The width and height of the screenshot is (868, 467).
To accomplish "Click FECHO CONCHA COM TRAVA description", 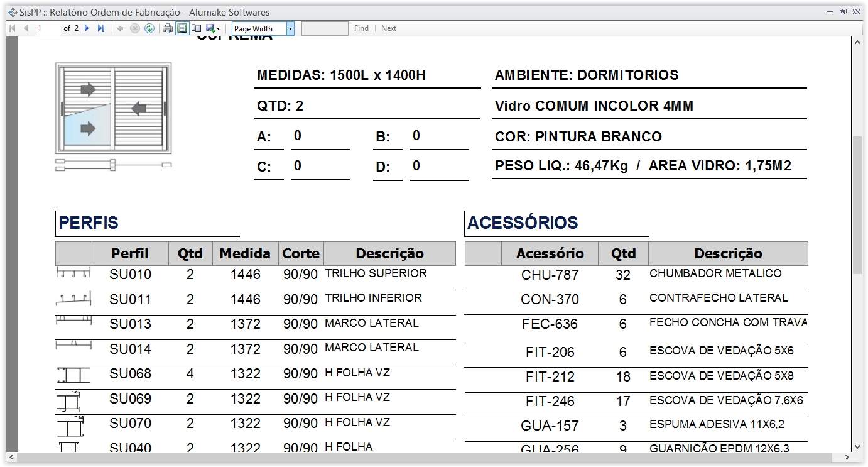I will tap(728, 322).
